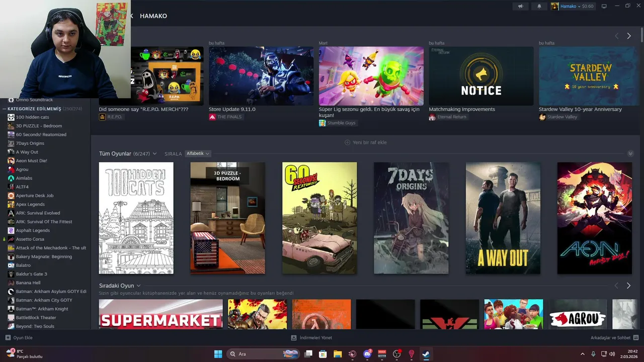Open the R.E.P.O. MERCH news card

click(x=151, y=76)
